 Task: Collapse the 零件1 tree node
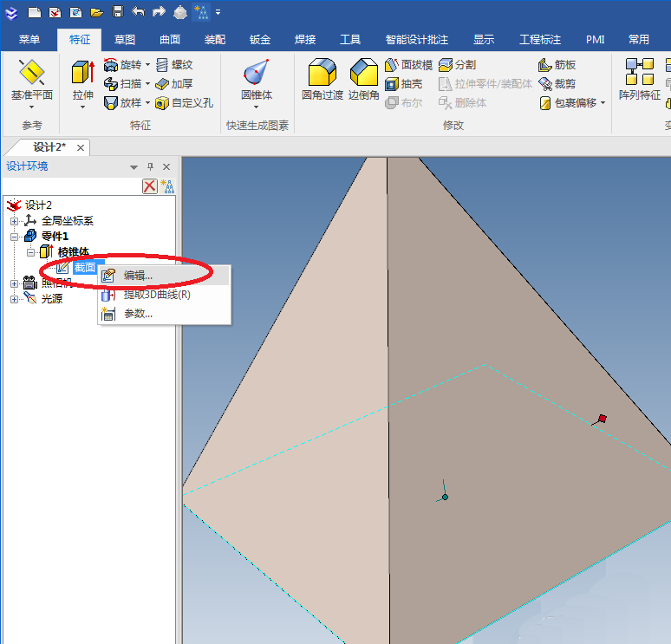(14, 237)
